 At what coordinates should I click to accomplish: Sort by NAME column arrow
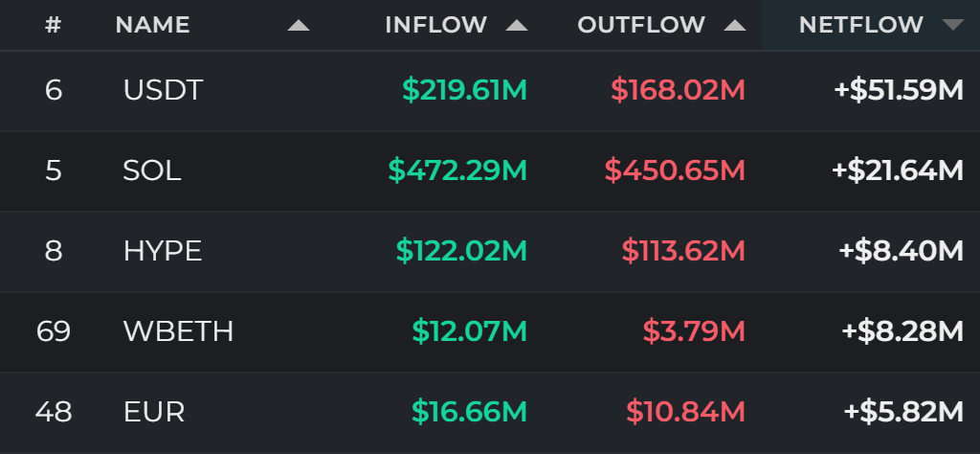click(x=299, y=25)
